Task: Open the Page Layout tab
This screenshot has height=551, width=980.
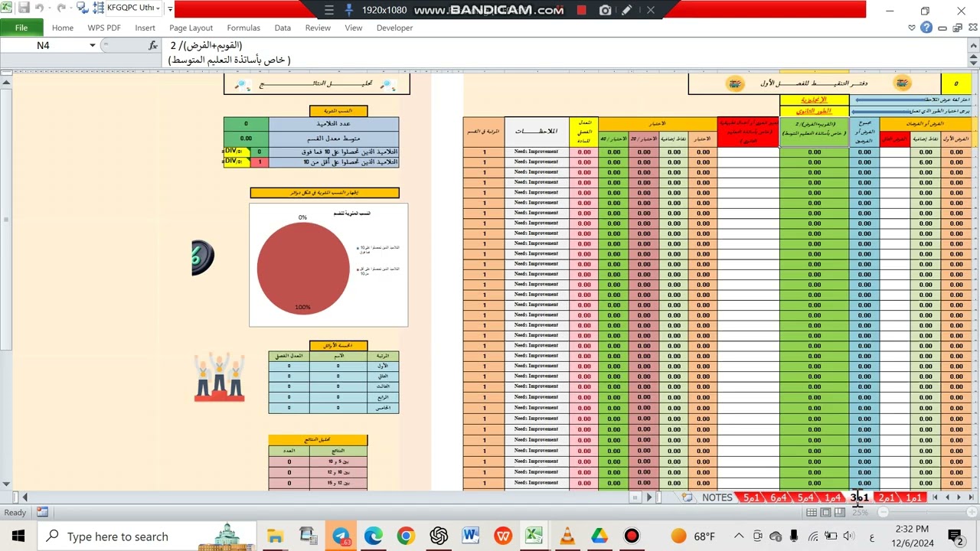Action: 191,28
